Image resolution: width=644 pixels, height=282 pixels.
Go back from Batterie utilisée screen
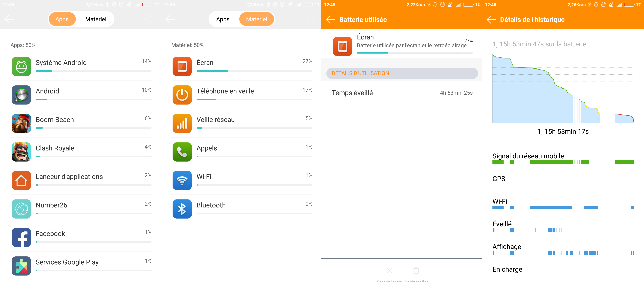330,19
